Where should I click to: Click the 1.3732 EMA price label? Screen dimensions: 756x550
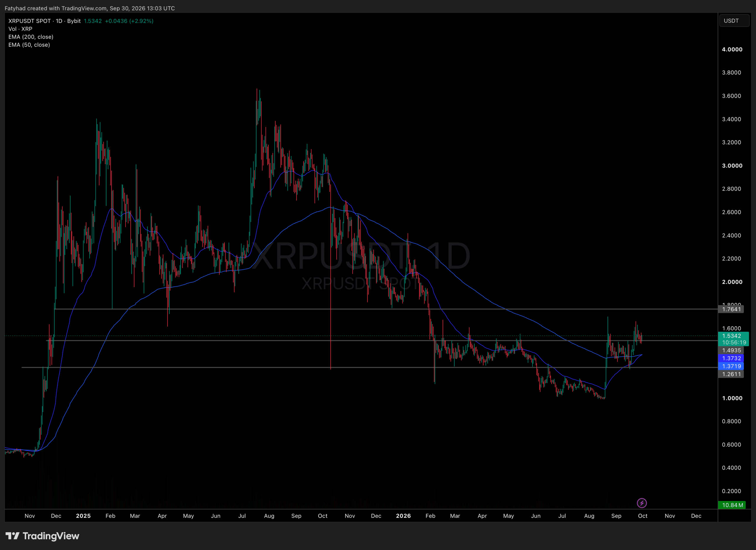[731, 358]
